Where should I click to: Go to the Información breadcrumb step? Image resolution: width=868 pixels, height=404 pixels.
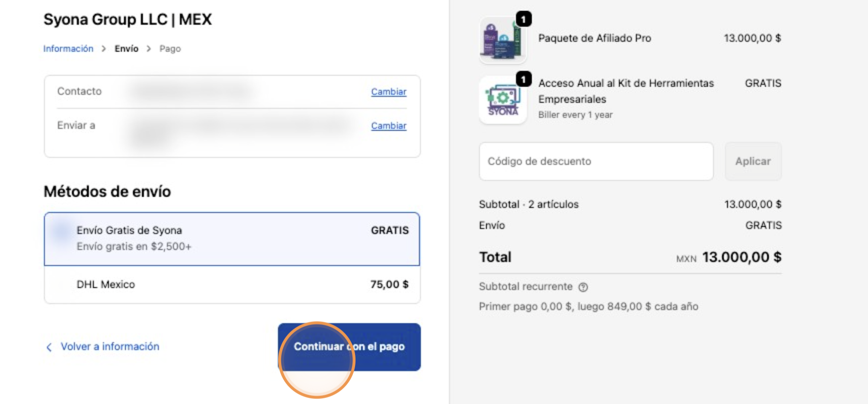[x=68, y=49]
